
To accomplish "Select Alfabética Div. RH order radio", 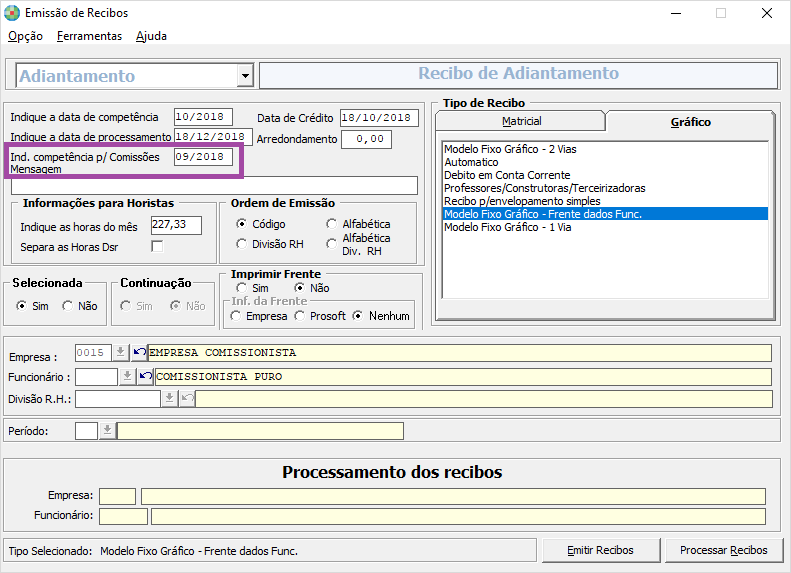I will [x=331, y=244].
